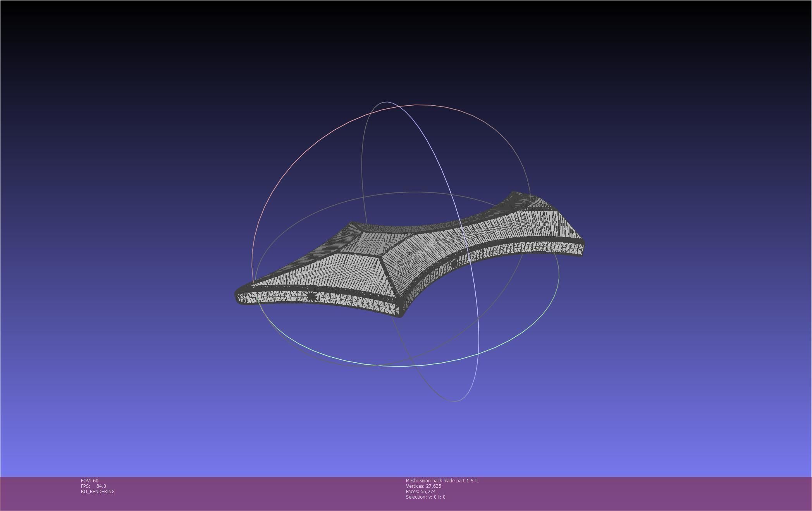Click the star-shaped vertex cluster on the blade's front edge

[311, 297]
